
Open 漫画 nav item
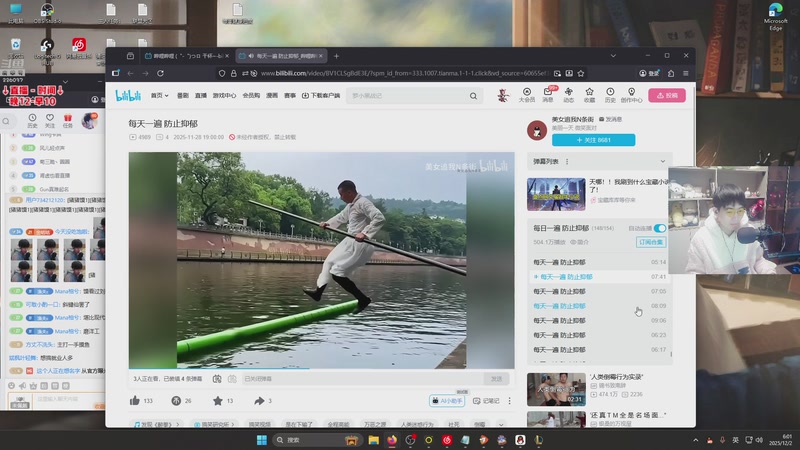point(272,95)
